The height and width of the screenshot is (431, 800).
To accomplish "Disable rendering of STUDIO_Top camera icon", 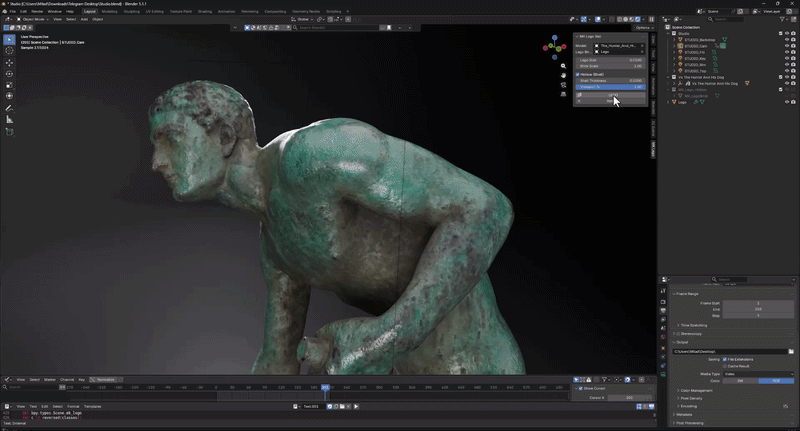I will pos(793,71).
